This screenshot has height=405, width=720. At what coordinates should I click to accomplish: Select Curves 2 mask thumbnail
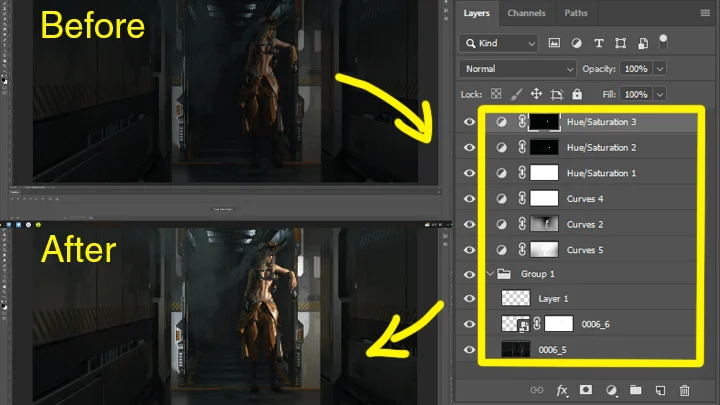[544, 224]
